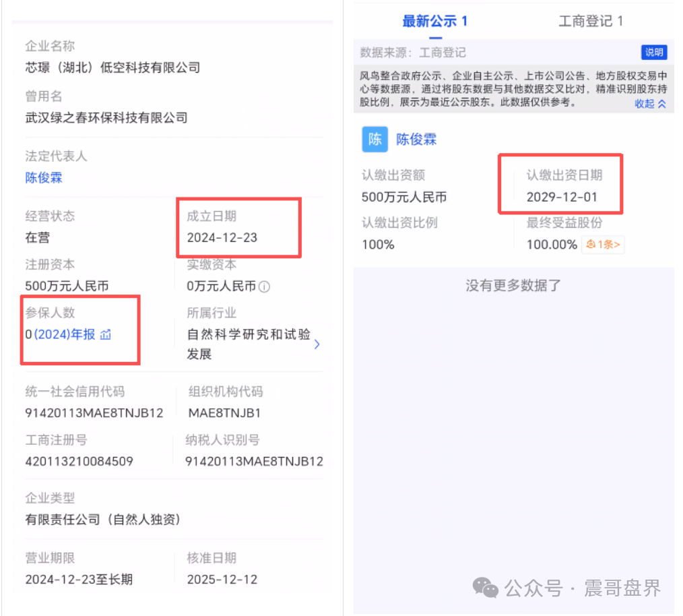Click the upward chevron beside 收起
Viewport: 683px width, 616px height.
[661, 104]
